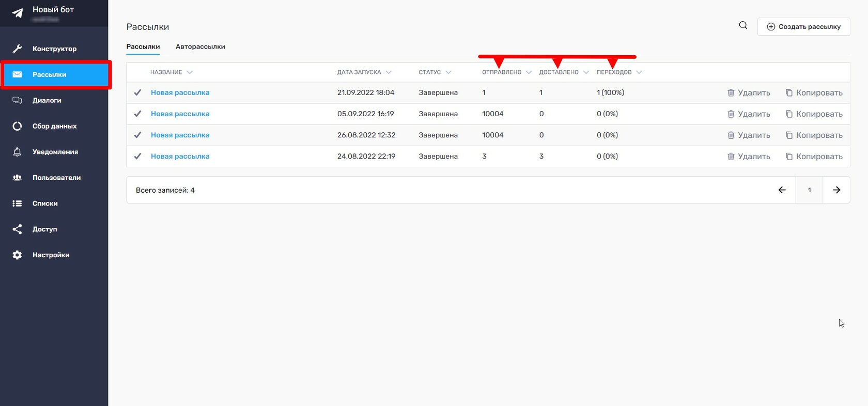Click the Сбор данных chart icon

tap(17, 126)
